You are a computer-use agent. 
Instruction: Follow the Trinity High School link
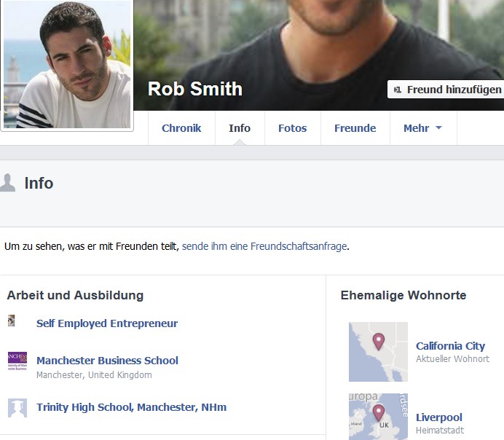(x=131, y=407)
